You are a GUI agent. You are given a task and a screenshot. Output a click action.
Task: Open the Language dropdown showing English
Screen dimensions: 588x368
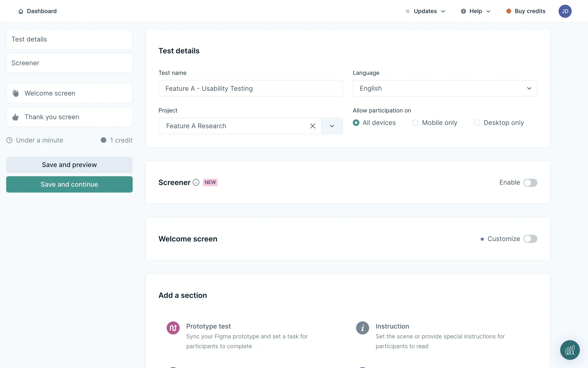pyautogui.click(x=445, y=88)
